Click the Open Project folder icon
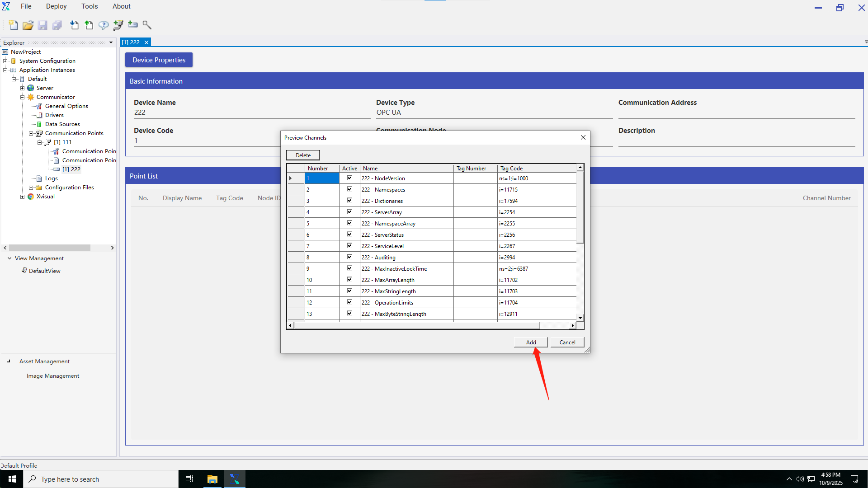 click(28, 25)
